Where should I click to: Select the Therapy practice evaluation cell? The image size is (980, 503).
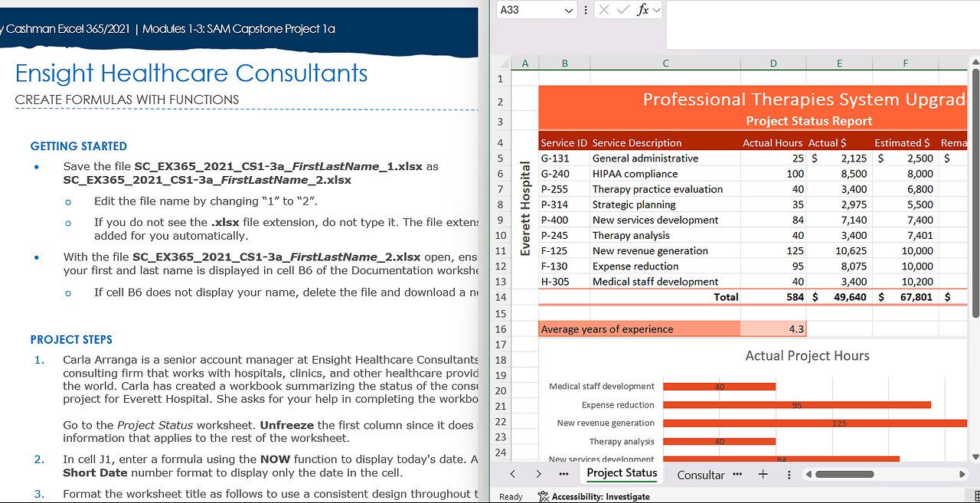click(665, 189)
